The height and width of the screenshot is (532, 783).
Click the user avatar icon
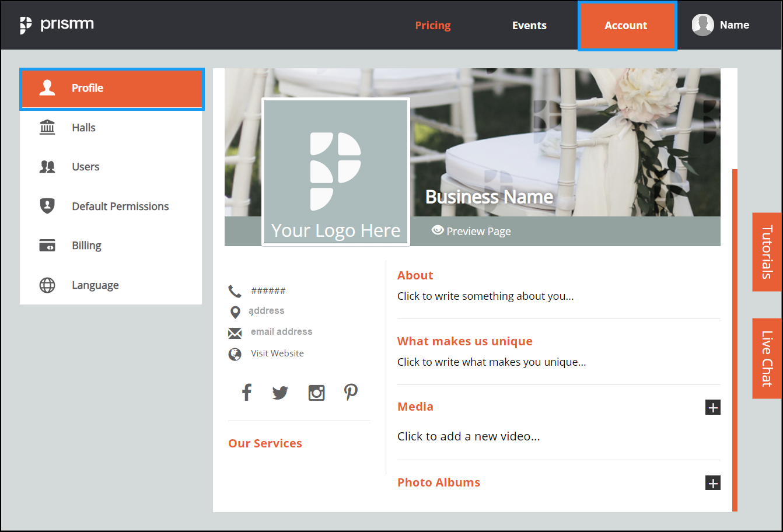pos(702,25)
